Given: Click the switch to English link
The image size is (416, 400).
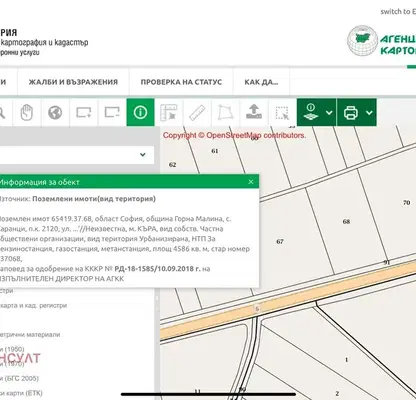Looking at the screenshot, I should point(398,12).
